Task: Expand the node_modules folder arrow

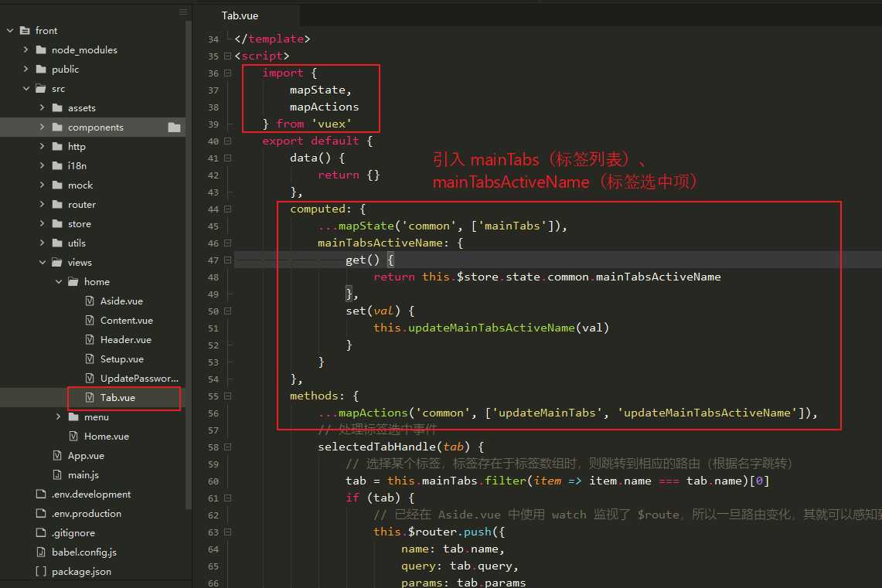Action: (x=26, y=49)
